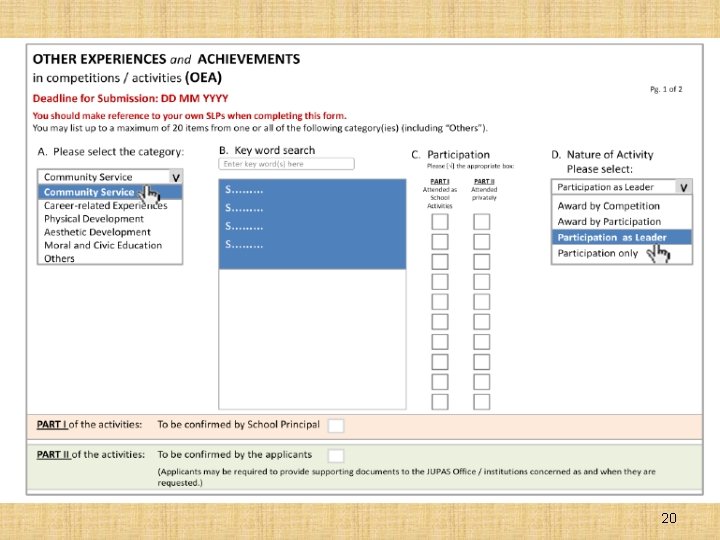720x540 pixels.
Task: Open Nature of Activity dropdown arrow
Action: coord(684,187)
